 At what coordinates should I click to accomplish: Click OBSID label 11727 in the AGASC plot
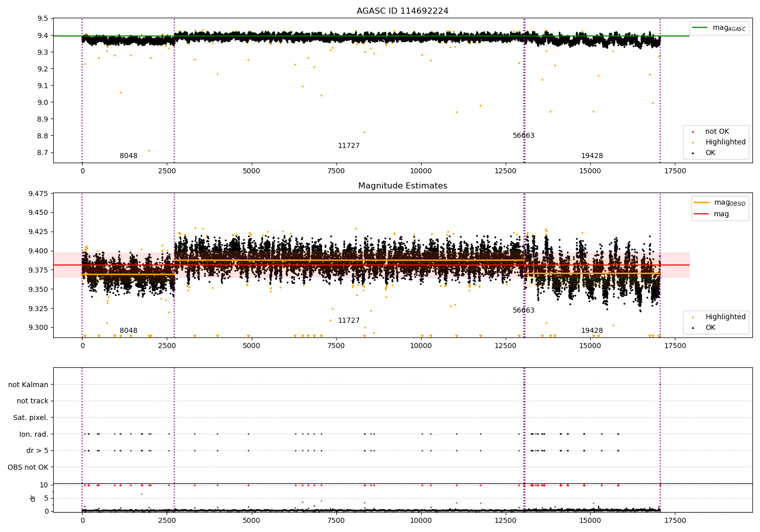349,146
